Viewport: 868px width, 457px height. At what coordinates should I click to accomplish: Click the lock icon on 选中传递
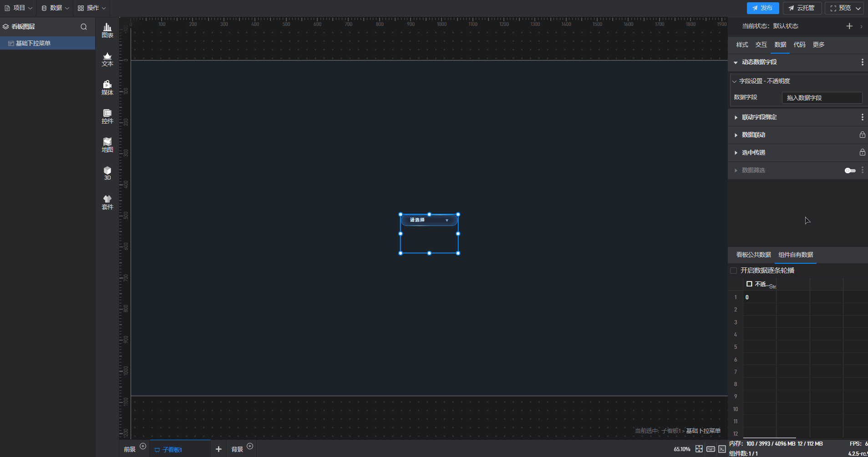862,152
